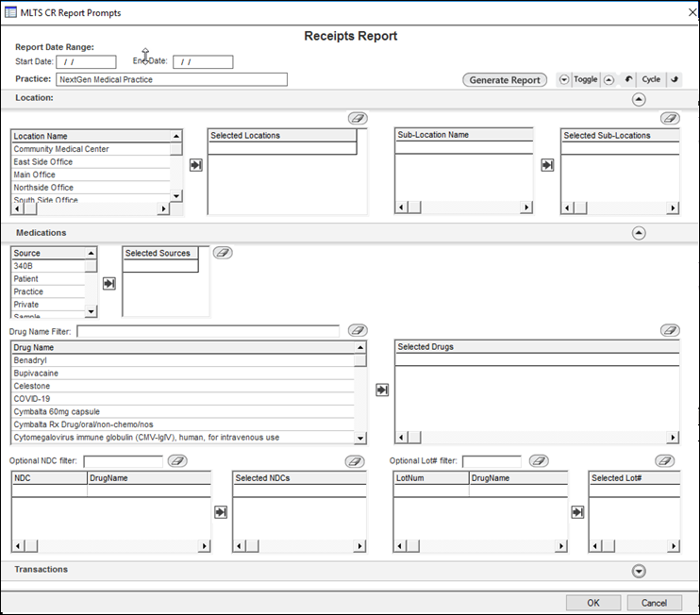The width and height of the screenshot is (700, 615).
Task: Move NDC to Selected NDCs with the arrow
Action: (x=221, y=512)
